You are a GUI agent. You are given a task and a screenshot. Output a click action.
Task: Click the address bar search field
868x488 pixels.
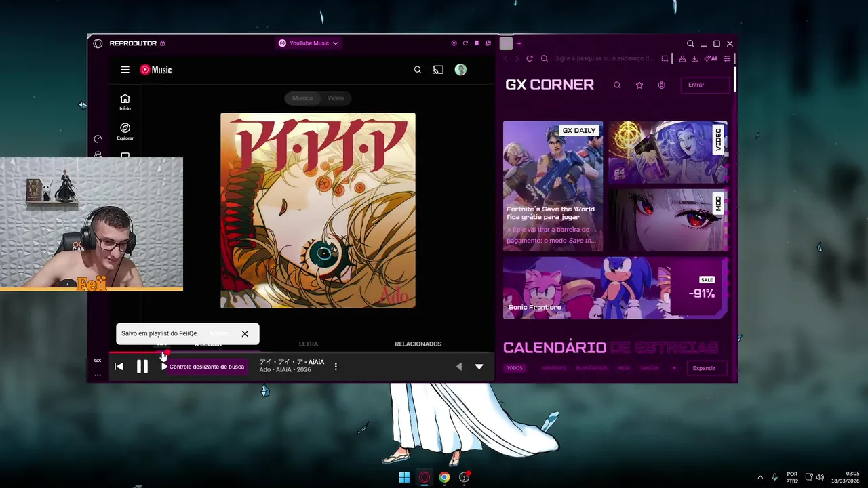tap(604, 59)
